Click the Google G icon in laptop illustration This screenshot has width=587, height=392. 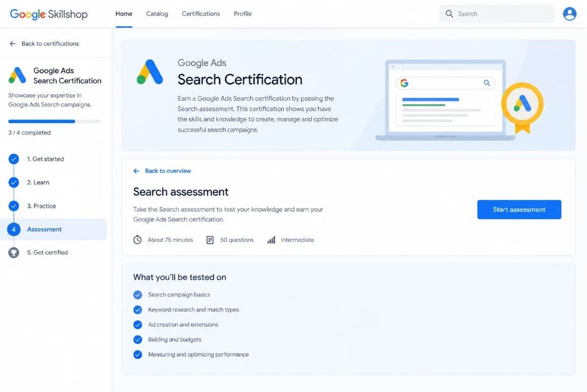click(x=405, y=83)
